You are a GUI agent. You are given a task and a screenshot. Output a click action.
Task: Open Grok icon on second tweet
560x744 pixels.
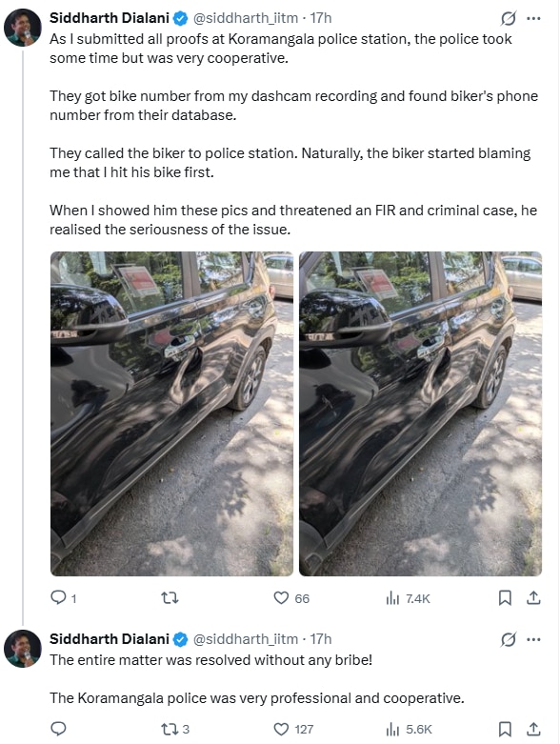[x=508, y=639]
